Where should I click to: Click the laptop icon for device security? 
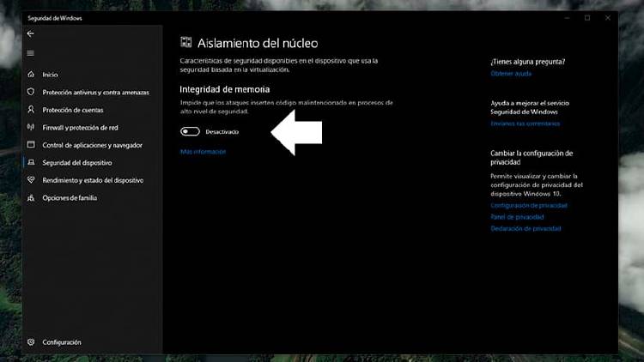click(31, 162)
